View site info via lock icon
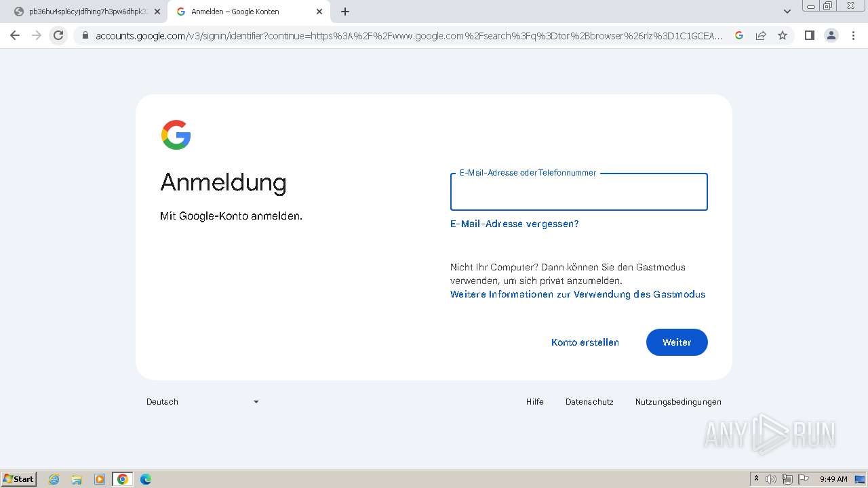Screen dimensions: 868x488 tap(85, 35)
